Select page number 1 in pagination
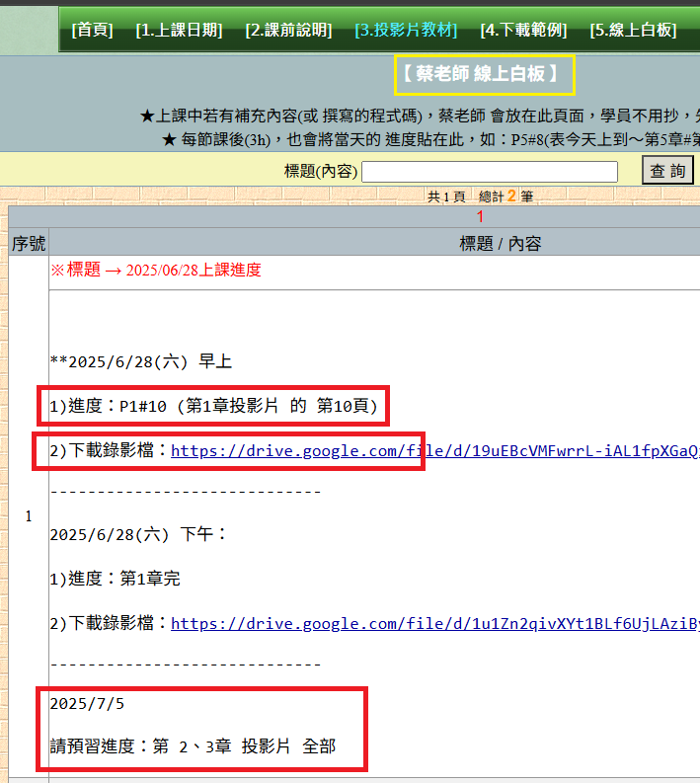The height and width of the screenshot is (783, 700). coord(480,216)
